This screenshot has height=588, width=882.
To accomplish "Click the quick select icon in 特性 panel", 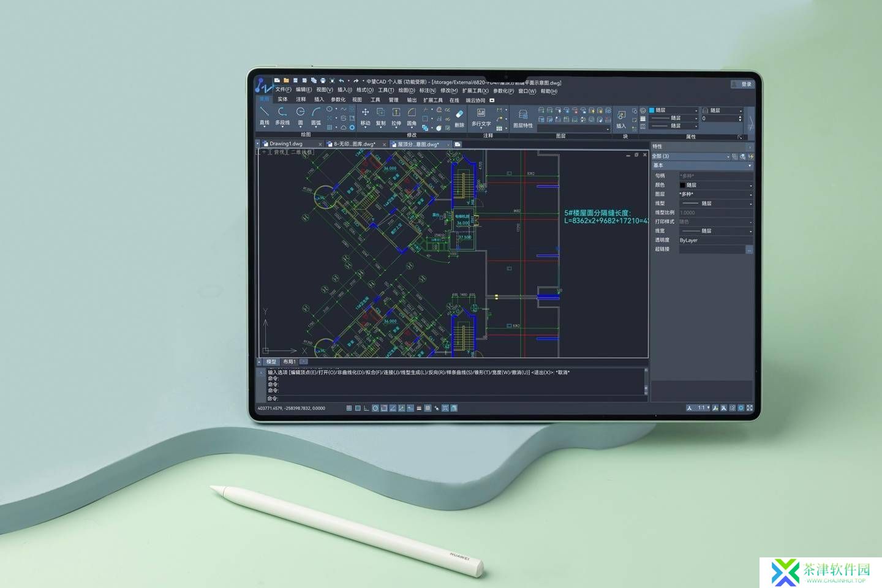I will click(742, 157).
